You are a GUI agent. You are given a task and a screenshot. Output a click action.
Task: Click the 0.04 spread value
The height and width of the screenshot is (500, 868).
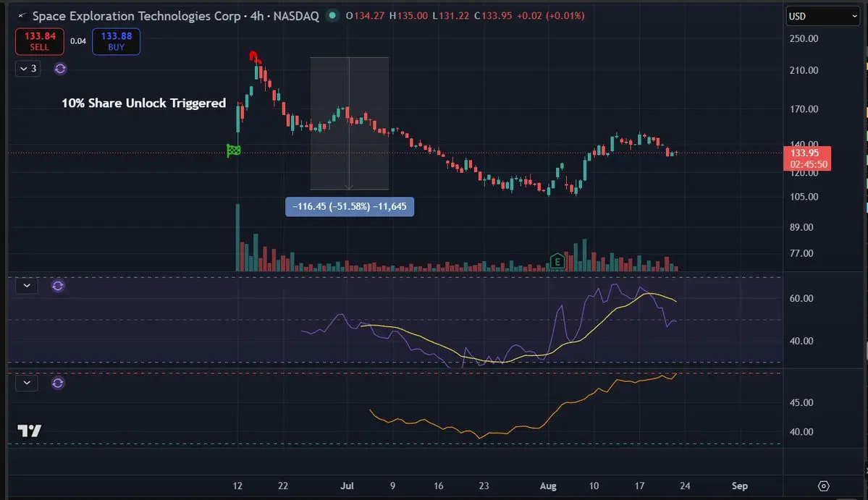(x=78, y=41)
